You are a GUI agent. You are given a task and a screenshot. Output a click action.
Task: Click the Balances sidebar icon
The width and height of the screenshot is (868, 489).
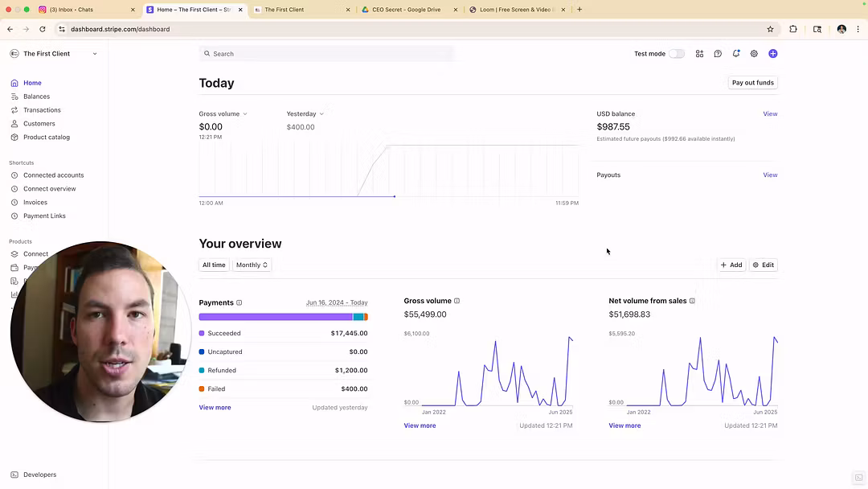[14, 97]
